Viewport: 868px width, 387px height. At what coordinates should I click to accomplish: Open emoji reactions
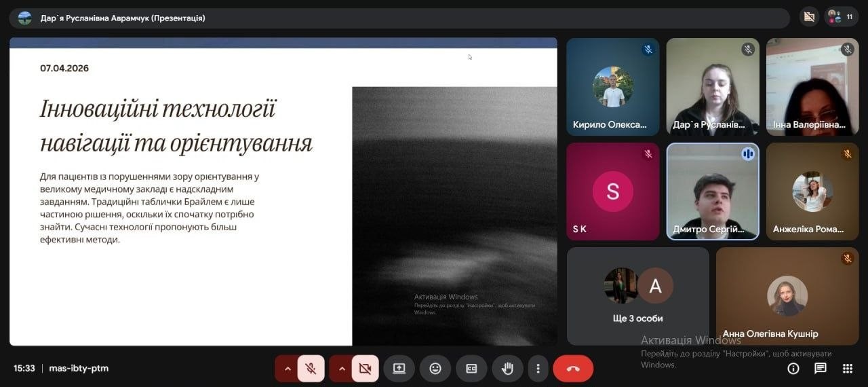[435, 369]
